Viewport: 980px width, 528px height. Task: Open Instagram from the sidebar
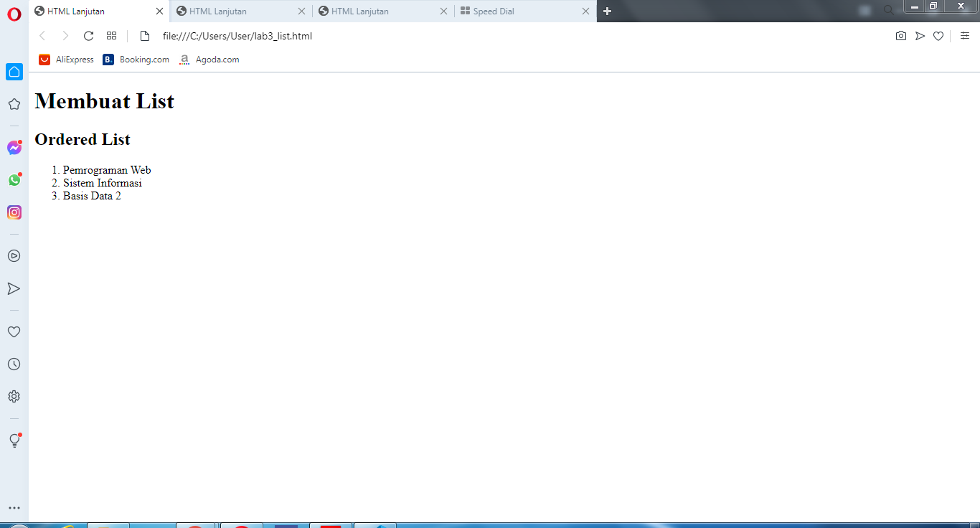14,212
